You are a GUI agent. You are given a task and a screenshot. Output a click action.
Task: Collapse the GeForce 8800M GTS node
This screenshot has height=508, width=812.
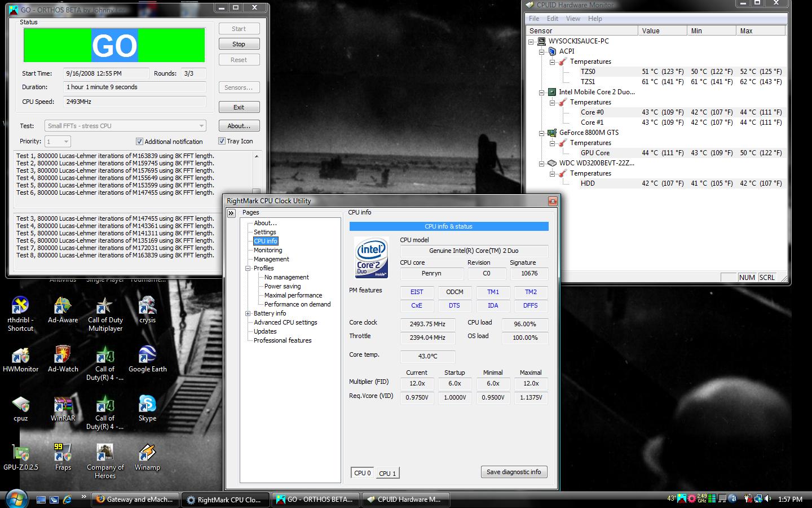541,133
